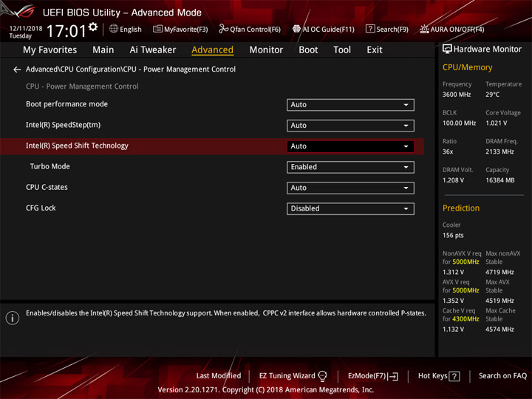Open CPU C-states dropdown
This screenshot has width=532, height=399.
350,188
